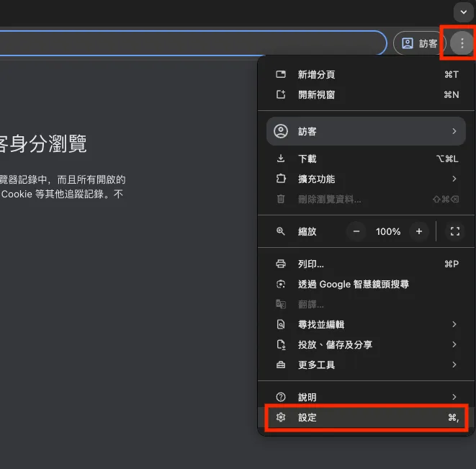Choose 開新視窗 from the menu
476x469 pixels.
pyautogui.click(x=366, y=95)
